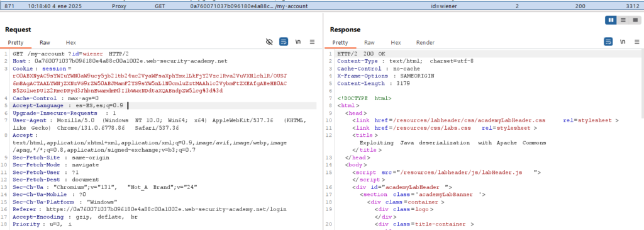Open Response panel hamburger options menu
644x230 pixels.
click(x=636, y=42)
